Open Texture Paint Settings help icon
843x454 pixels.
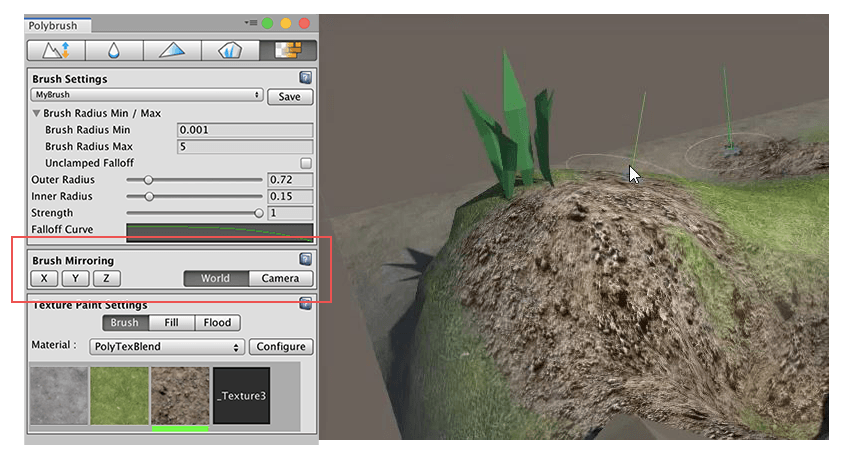pos(306,304)
